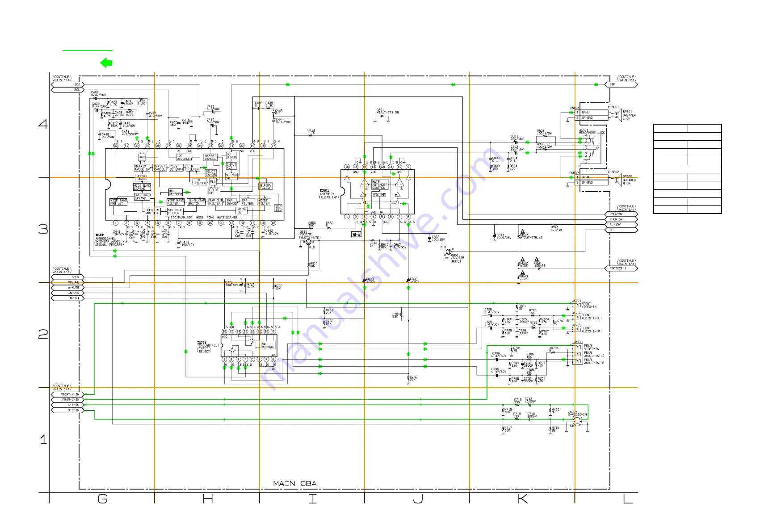Screen dimensions: 760x532
Task: Click the SDA connector label
Action: pos(68,84)
